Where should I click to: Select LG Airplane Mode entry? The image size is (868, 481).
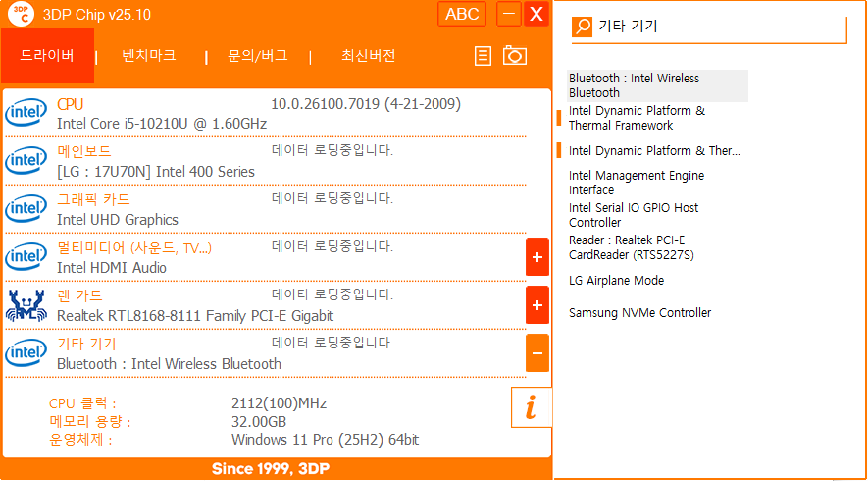(616, 281)
